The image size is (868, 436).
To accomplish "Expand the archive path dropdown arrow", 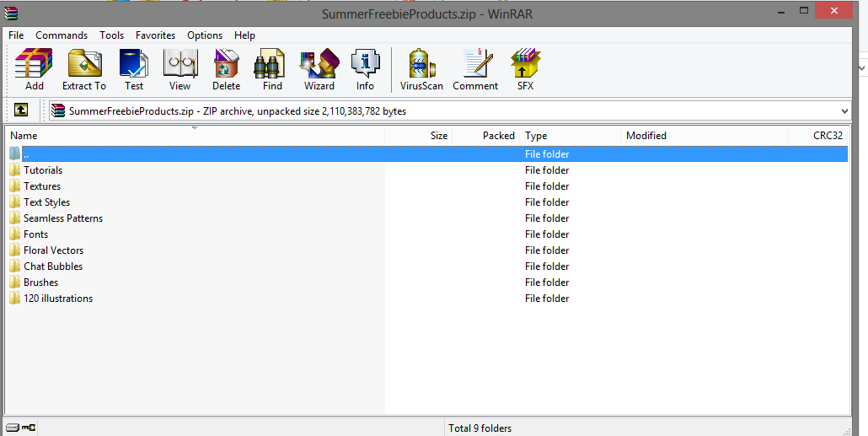I will click(x=844, y=111).
